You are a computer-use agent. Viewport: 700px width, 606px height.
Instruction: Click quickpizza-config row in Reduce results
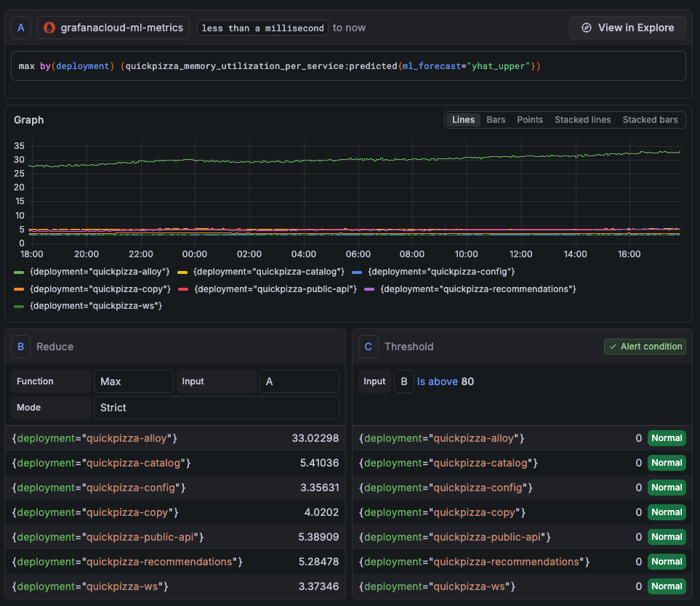pyautogui.click(x=175, y=488)
